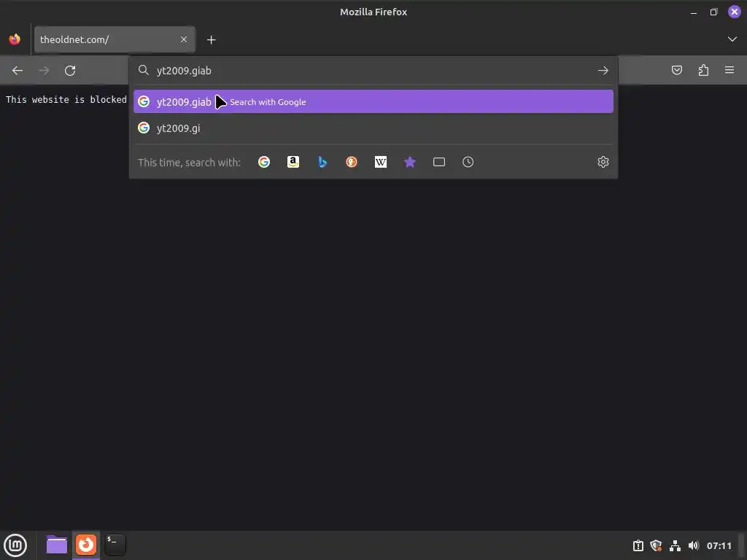The width and height of the screenshot is (747, 560).
Task: Click the Go arrow in address bar
Action: tap(603, 71)
